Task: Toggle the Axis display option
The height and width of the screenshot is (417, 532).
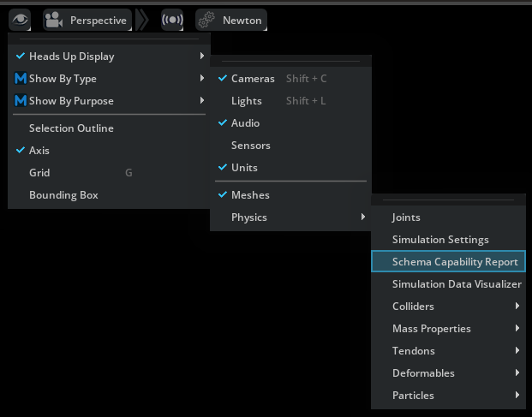Action: pos(109,150)
